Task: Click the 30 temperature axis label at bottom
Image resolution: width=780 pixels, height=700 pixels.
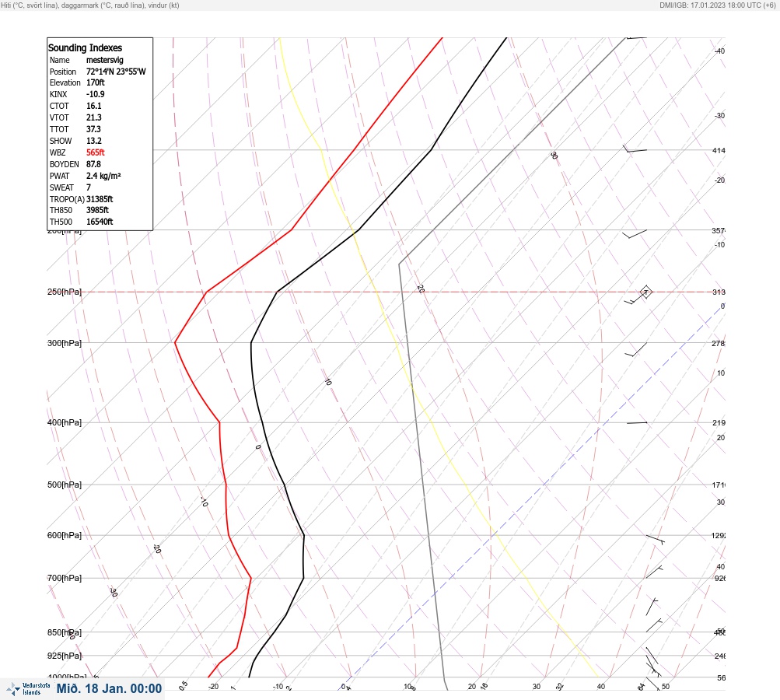Action: (x=537, y=687)
